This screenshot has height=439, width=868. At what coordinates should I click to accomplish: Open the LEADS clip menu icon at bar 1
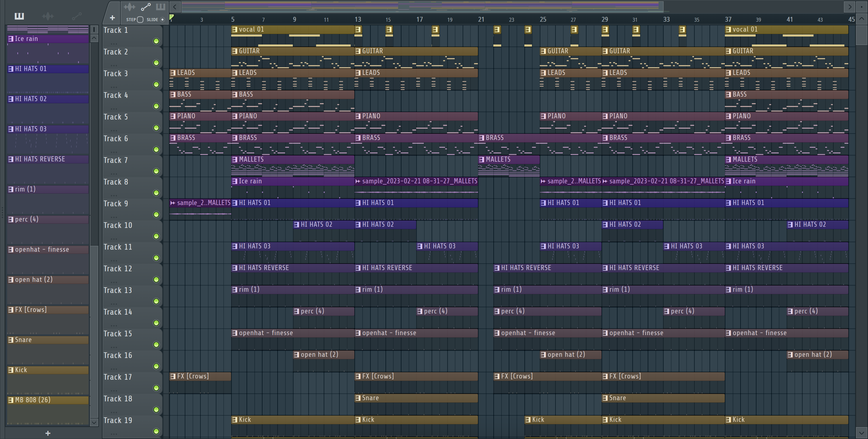coord(173,73)
